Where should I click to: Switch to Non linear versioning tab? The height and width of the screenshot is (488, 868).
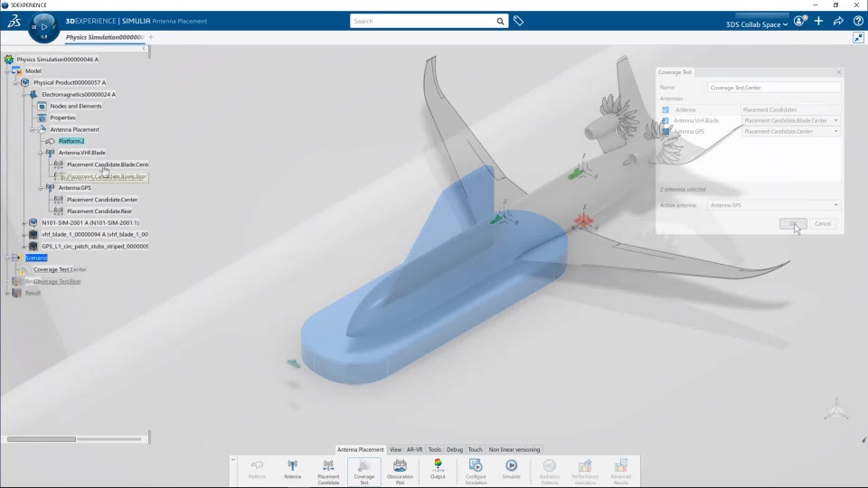(x=514, y=450)
